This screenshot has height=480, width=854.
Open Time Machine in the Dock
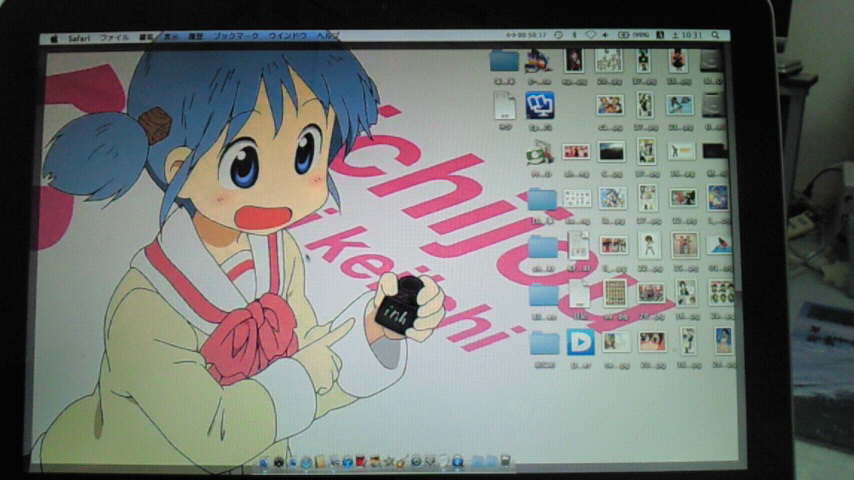[x=416, y=461]
